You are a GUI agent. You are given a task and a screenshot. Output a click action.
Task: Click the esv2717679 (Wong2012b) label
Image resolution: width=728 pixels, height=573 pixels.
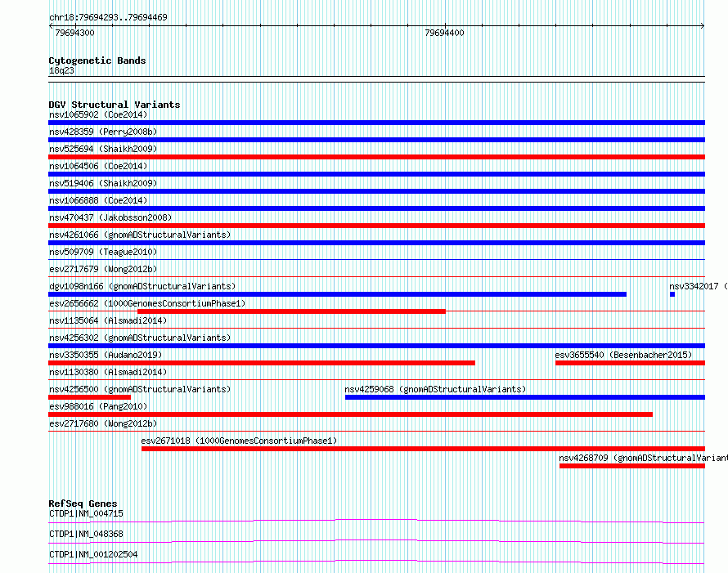tap(103, 269)
